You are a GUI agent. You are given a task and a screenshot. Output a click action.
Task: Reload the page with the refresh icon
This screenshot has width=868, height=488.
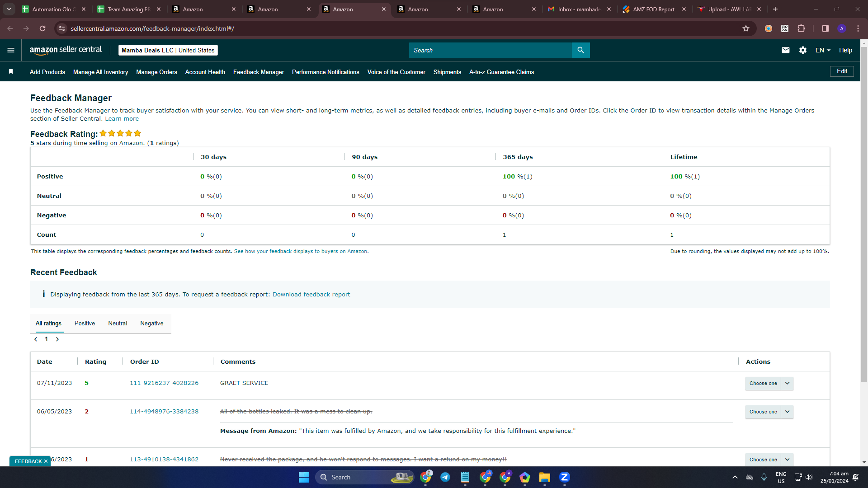point(42,28)
